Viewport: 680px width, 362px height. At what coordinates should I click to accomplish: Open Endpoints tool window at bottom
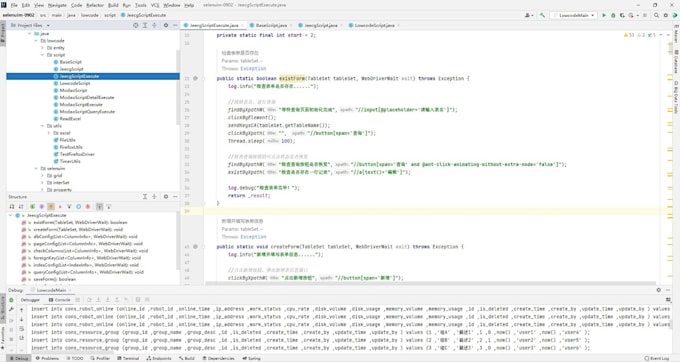159,359
